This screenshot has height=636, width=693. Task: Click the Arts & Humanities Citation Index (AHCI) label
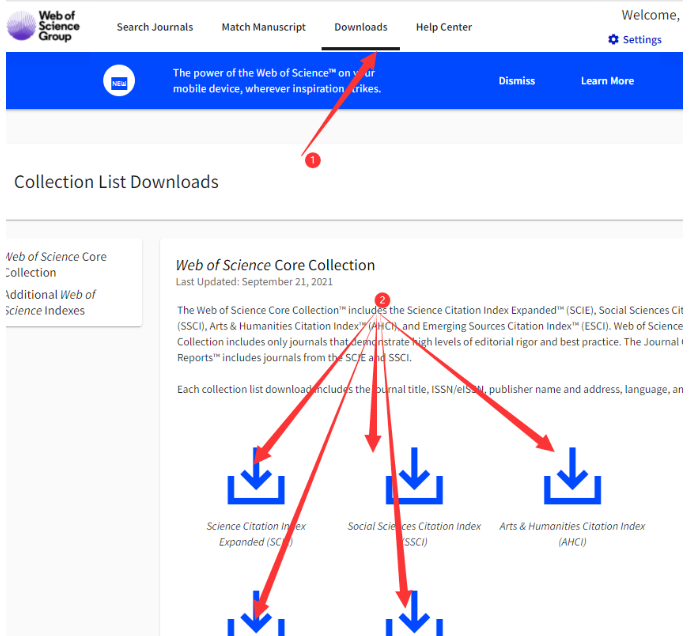(572, 534)
